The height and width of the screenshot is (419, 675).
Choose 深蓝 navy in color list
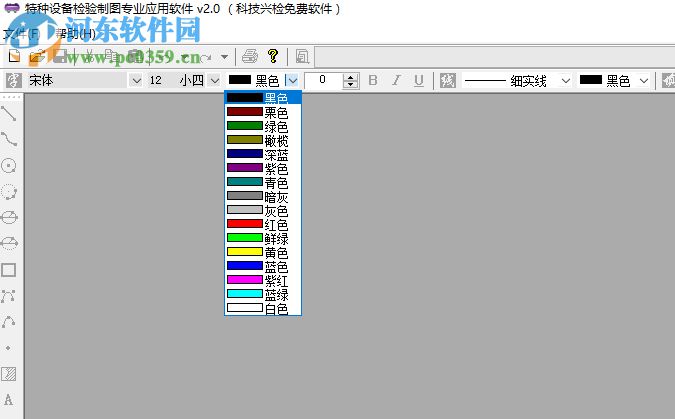click(x=263, y=154)
